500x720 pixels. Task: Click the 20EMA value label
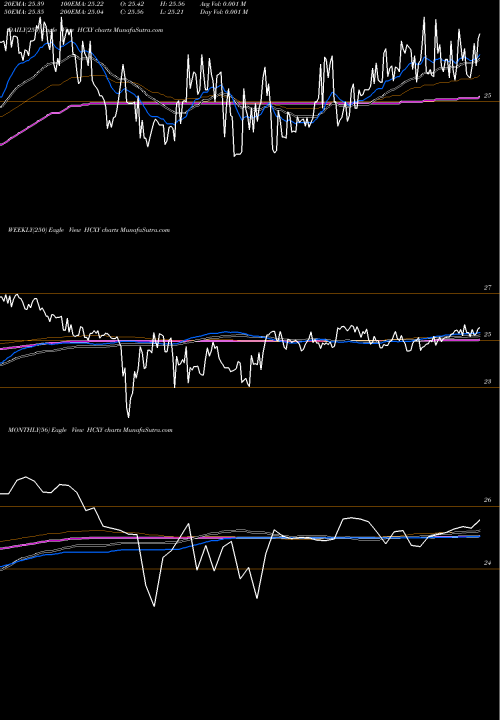point(22,4)
